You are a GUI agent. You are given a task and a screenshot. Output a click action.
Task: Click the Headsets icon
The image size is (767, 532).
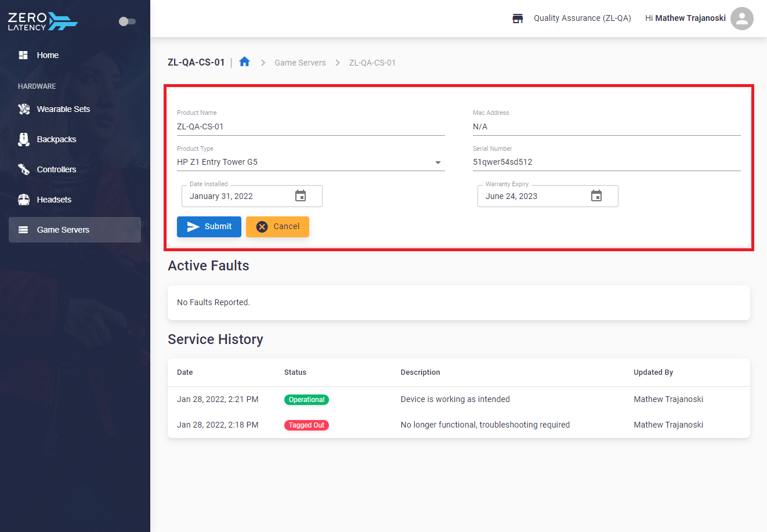point(24,200)
